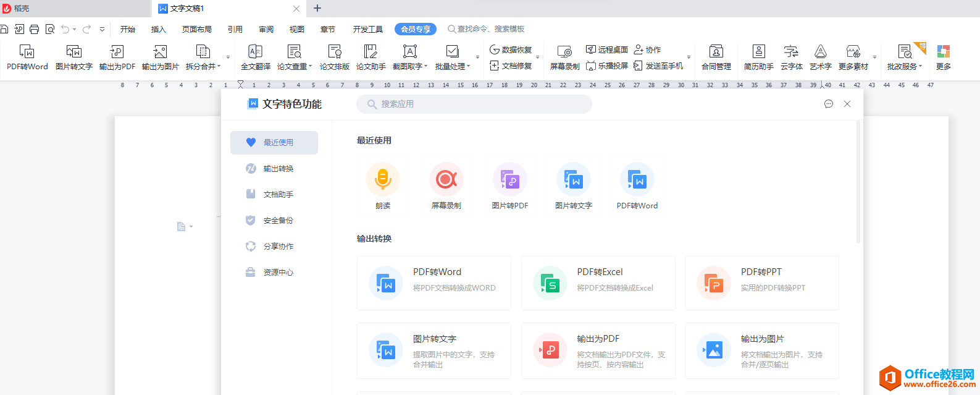Close the 文字特色功能 dialog

[847, 104]
